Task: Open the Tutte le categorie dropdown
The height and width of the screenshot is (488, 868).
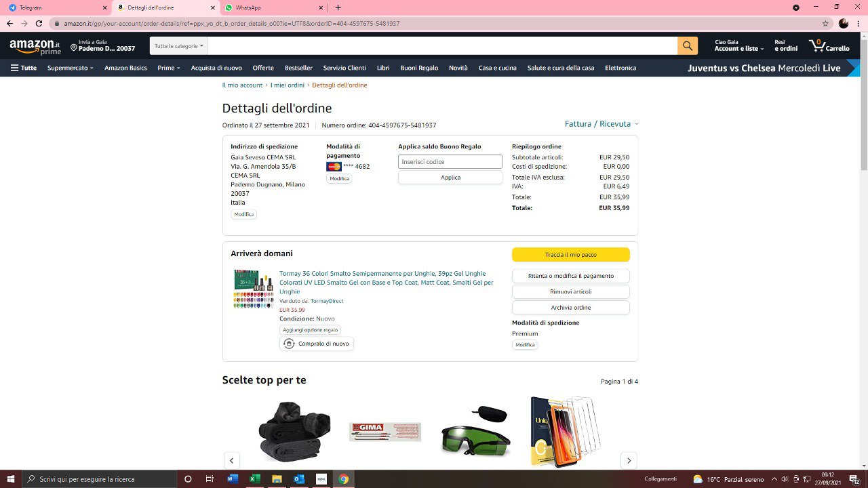Action: [178, 46]
